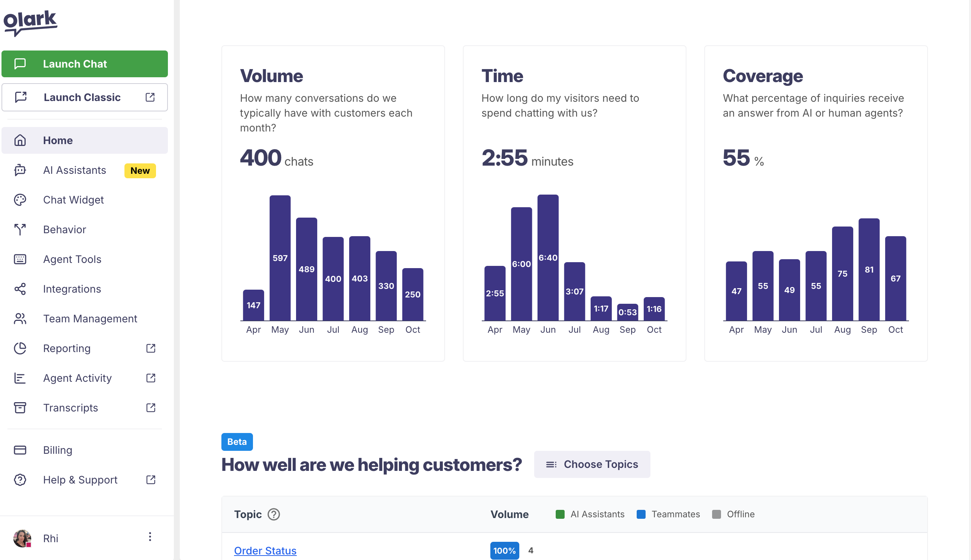Toggle AI Assistants in the volume legend

click(x=597, y=514)
